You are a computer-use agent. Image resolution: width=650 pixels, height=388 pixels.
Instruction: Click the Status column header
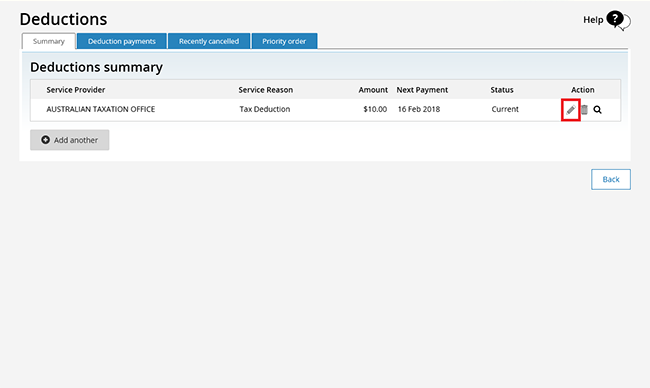502,90
